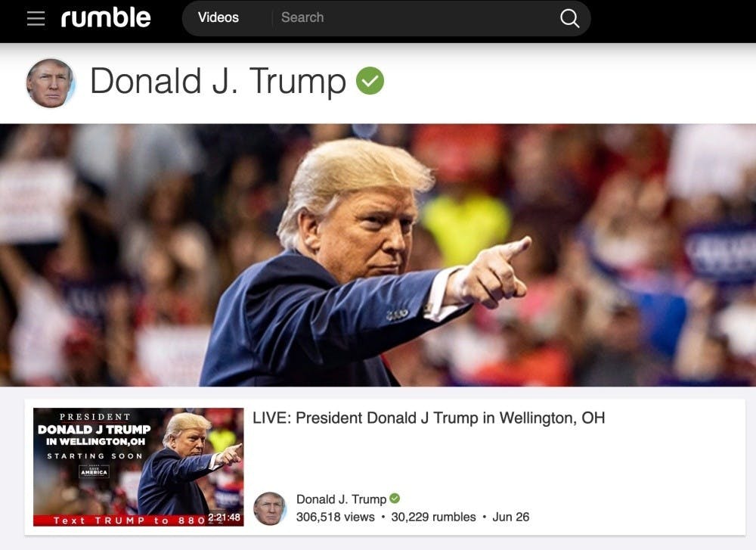The height and width of the screenshot is (550, 756).
Task: Click the Jun 26 upload date
Action: [x=510, y=517]
